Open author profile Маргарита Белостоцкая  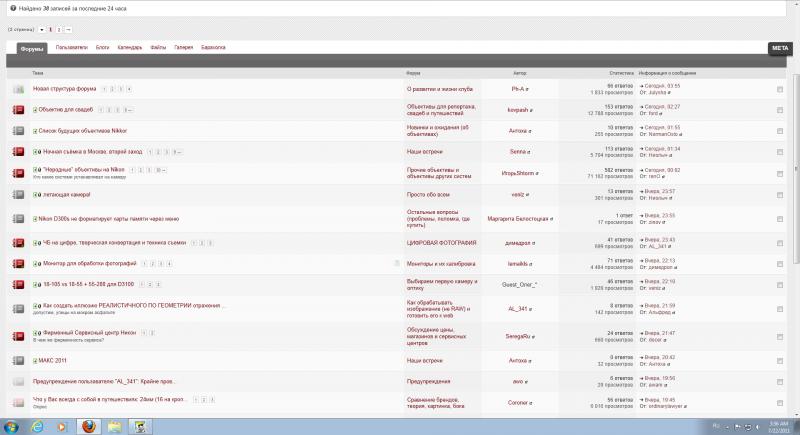tap(518, 219)
